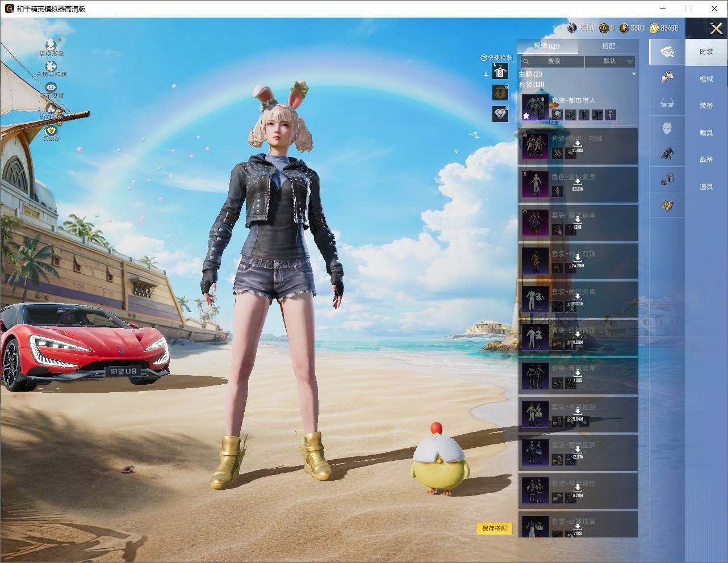
Task: Select the 20KB outfit's large thumbnail
Action: click(535, 526)
